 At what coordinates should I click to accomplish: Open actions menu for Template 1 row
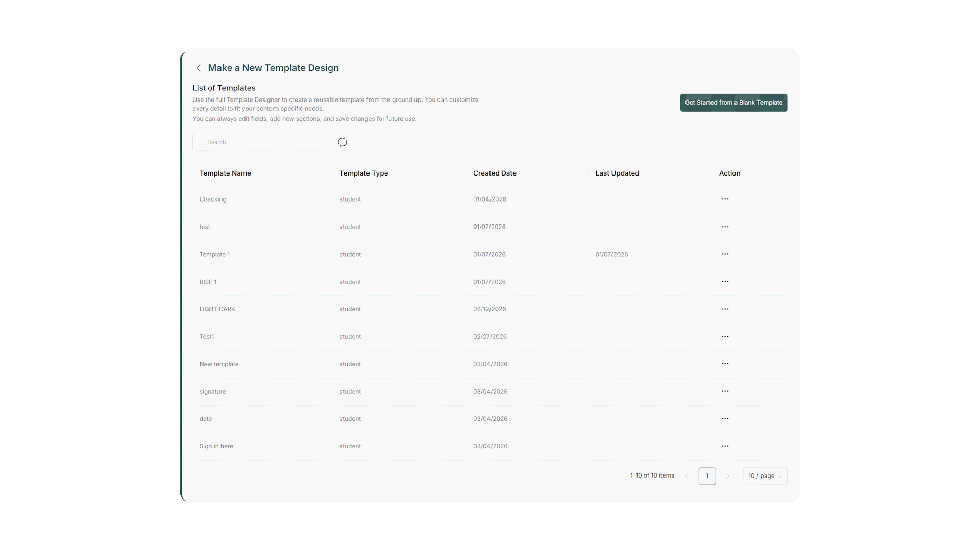tap(725, 254)
